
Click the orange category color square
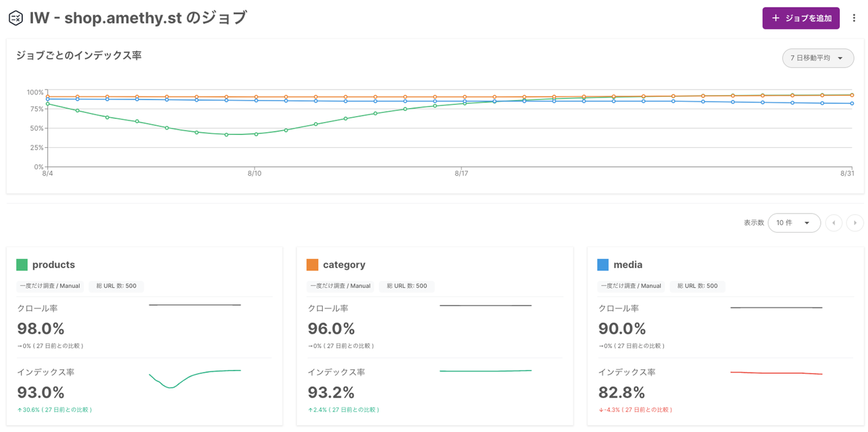click(x=312, y=265)
